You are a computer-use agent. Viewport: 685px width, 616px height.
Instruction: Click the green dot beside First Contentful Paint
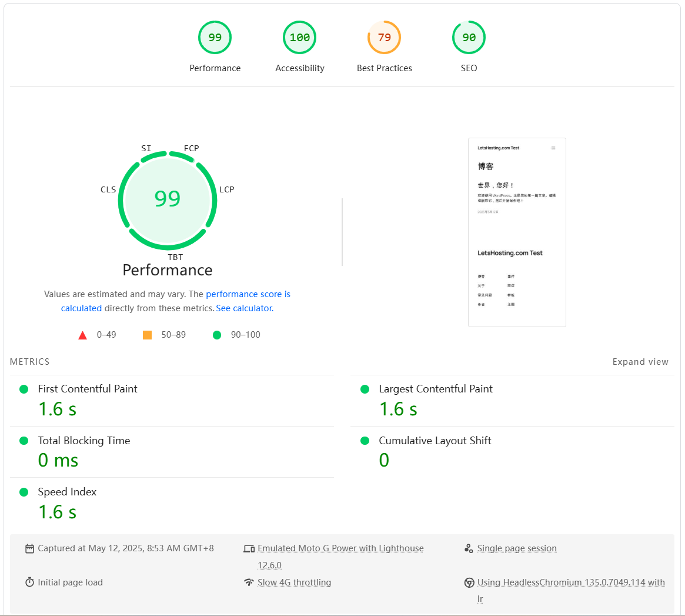pos(24,389)
